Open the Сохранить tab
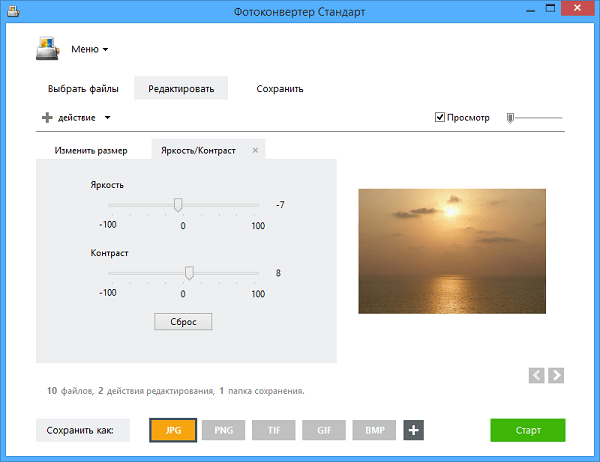Screen dimensions: 600x462 point(280,89)
